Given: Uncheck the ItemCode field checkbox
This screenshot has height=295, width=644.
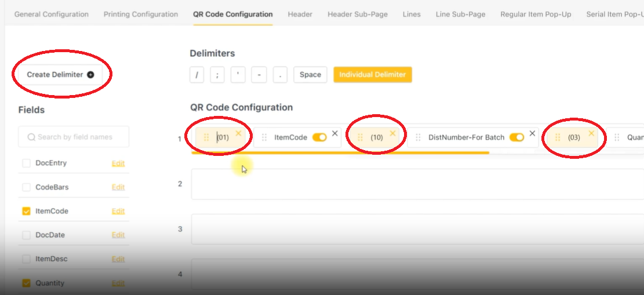Looking at the screenshot, I should (26, 212).
